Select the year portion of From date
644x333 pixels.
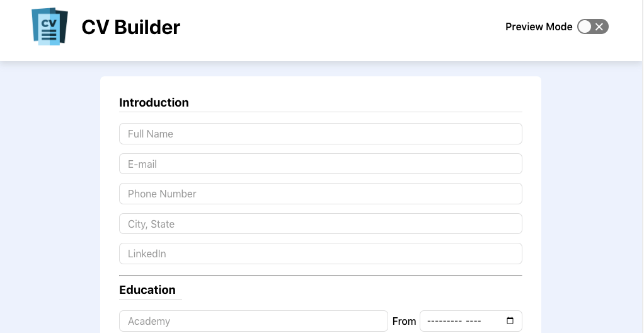coord(473,321)
